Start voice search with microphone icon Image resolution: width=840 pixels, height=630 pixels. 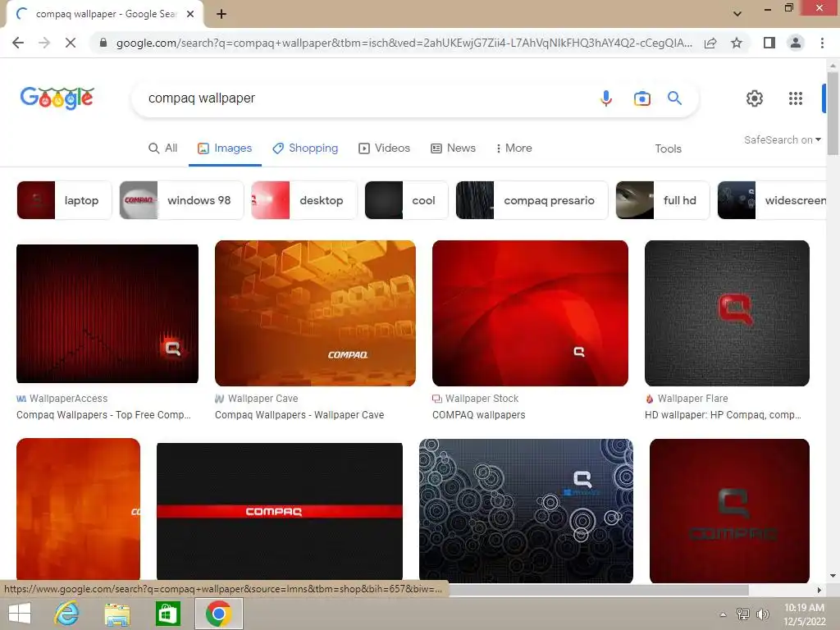[606, 98]
